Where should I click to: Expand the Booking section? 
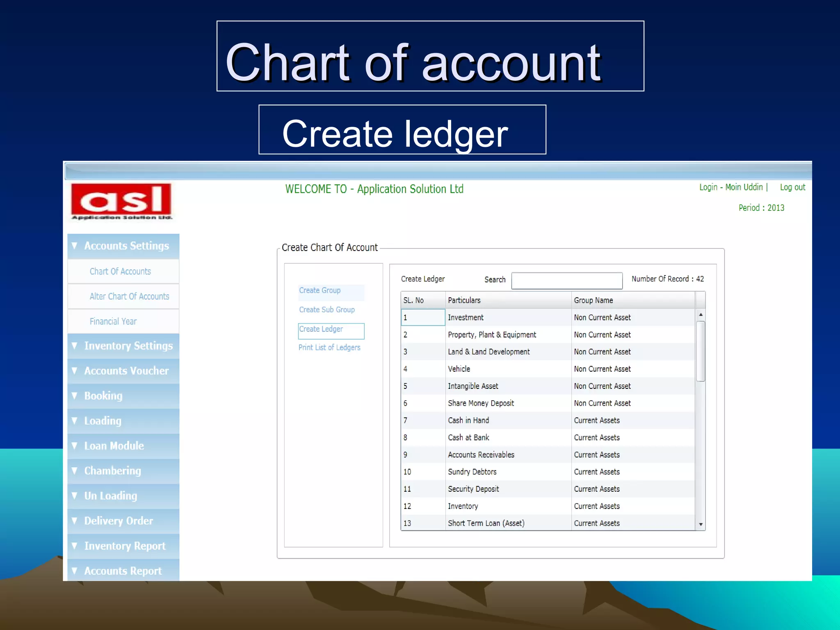click(123, 396)
